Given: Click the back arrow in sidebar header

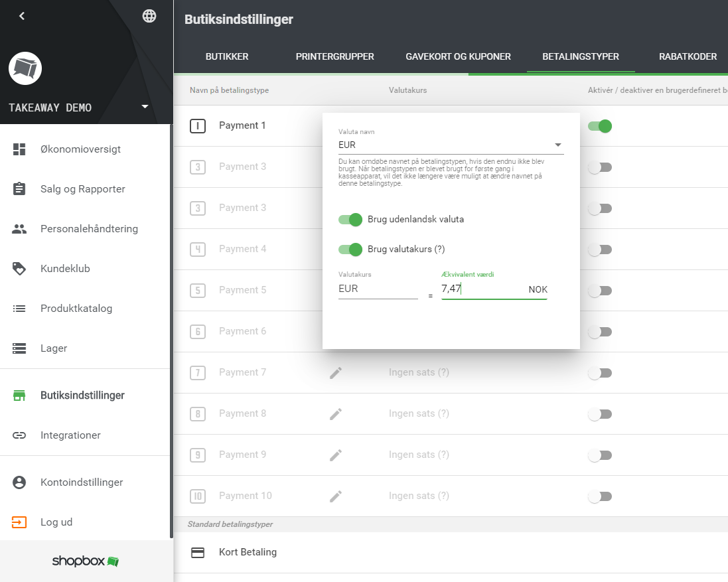Looking at the screenshot, I should pos(22,16).
